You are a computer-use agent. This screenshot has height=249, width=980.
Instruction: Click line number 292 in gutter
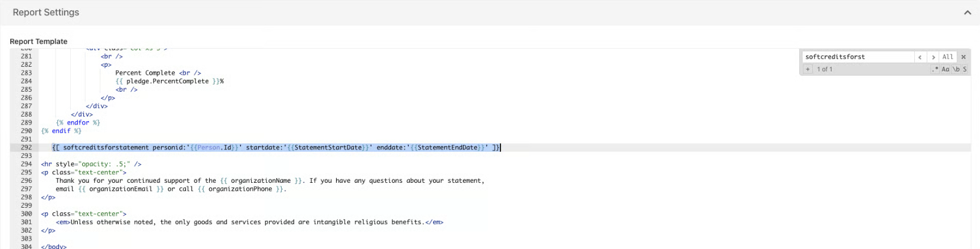pyautogui.click(x=26, y=148)
